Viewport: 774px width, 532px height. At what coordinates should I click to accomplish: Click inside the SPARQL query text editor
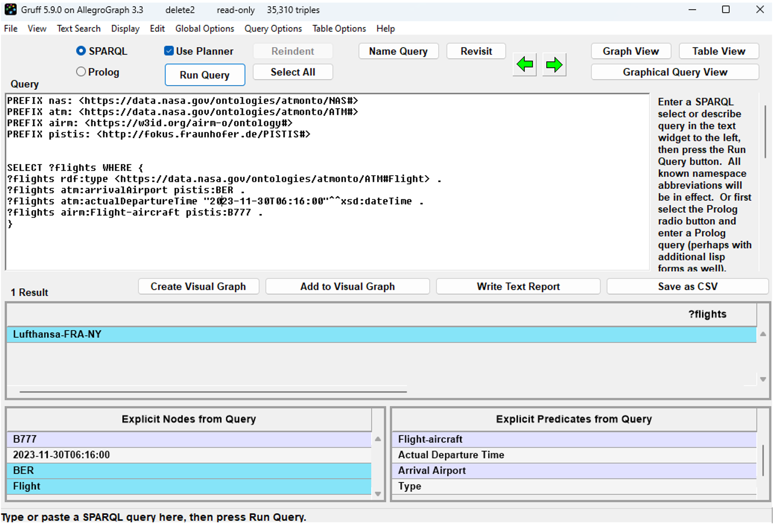click(327, 182)
